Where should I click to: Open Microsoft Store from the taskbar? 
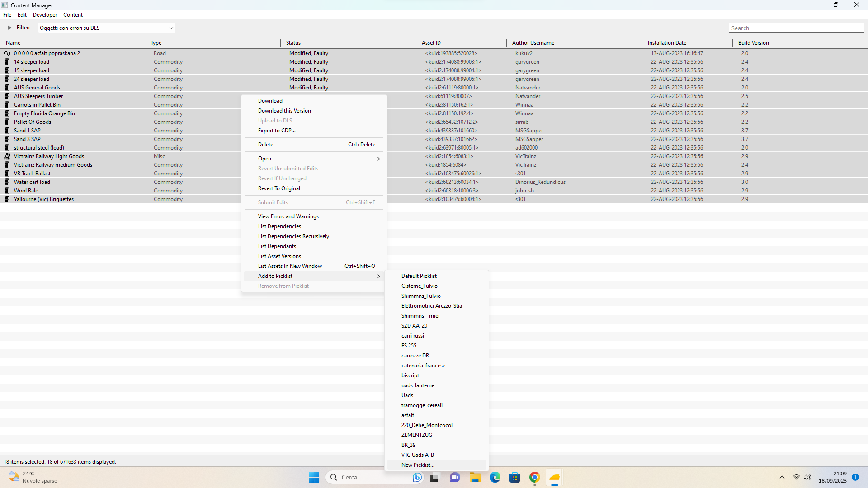(514, 477)
